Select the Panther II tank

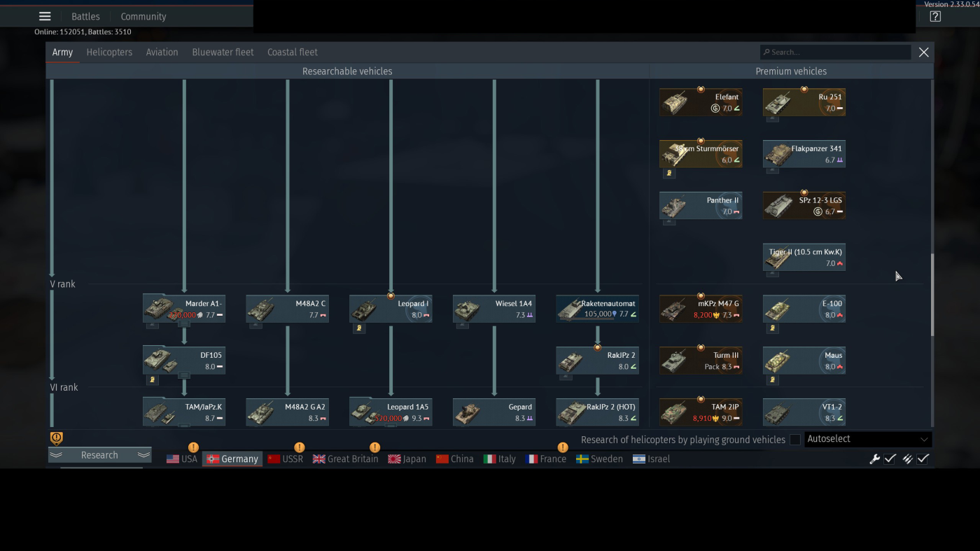(701, 206)
